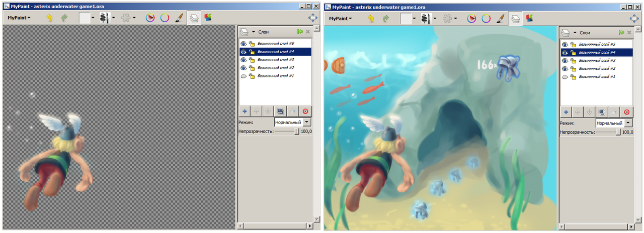Open the scratchpad palette icon in right window
644x233 pixels.
point(529,18)
